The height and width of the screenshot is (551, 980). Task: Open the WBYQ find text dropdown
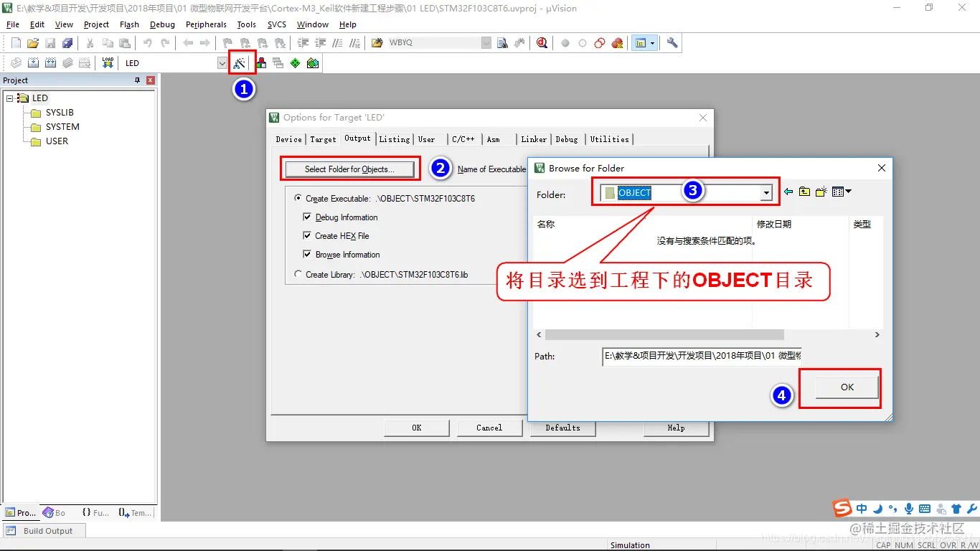click(x=486, y=43)
